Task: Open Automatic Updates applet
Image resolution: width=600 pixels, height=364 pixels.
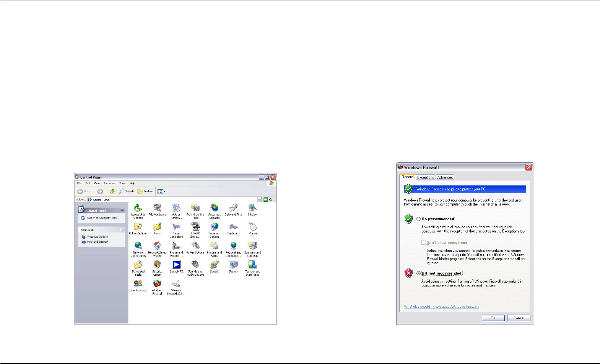Action: coord(215,211)
